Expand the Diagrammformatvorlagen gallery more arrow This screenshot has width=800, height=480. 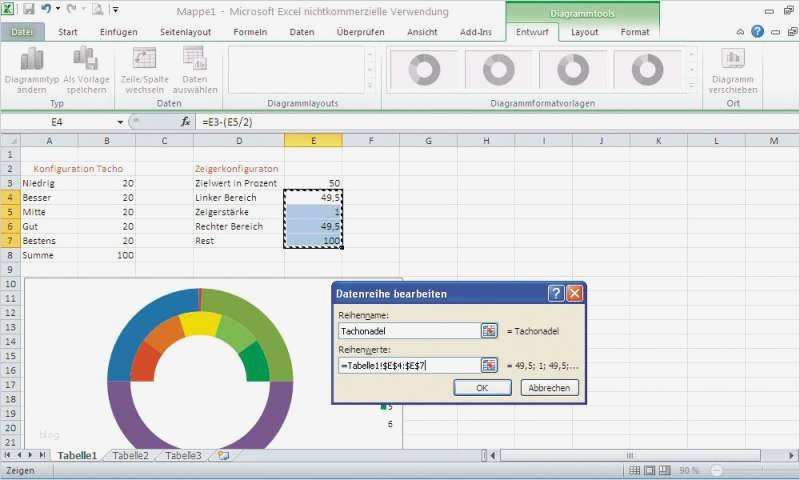(x=692, y=86)
